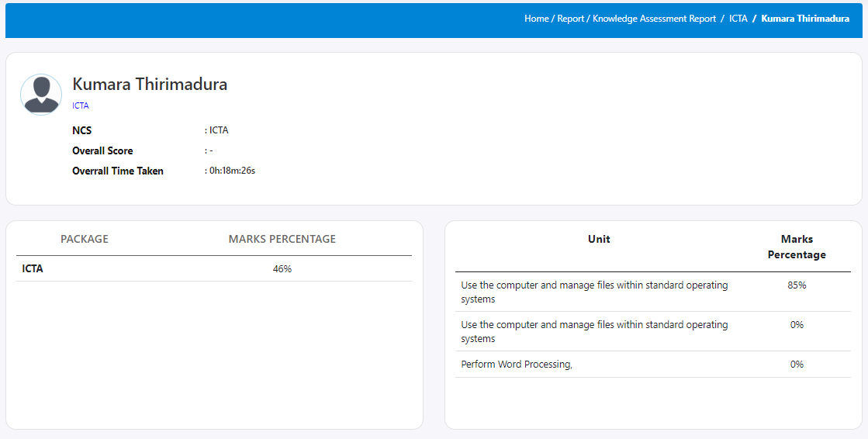Click the Unit column header
Screen dimensions: 868x439
(599, 239)
